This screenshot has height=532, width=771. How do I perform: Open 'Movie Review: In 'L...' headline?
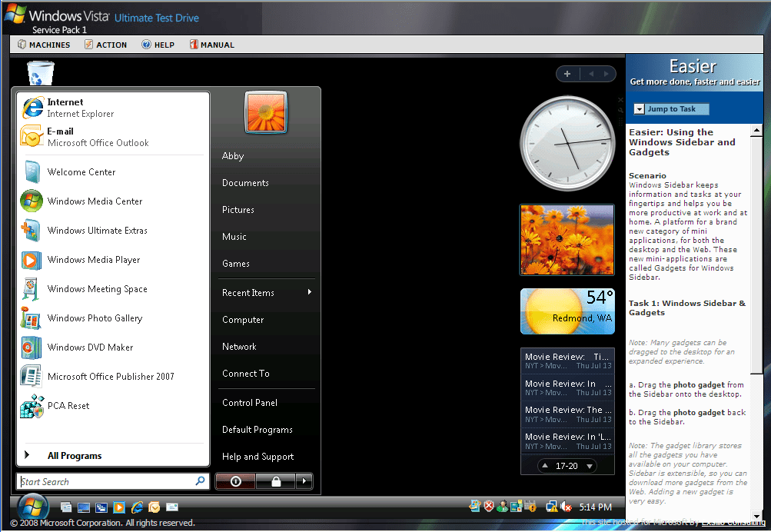[x=567, y=441]
